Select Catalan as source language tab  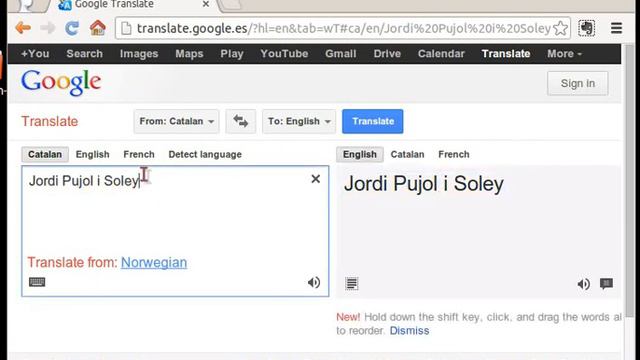pos(45,154)
